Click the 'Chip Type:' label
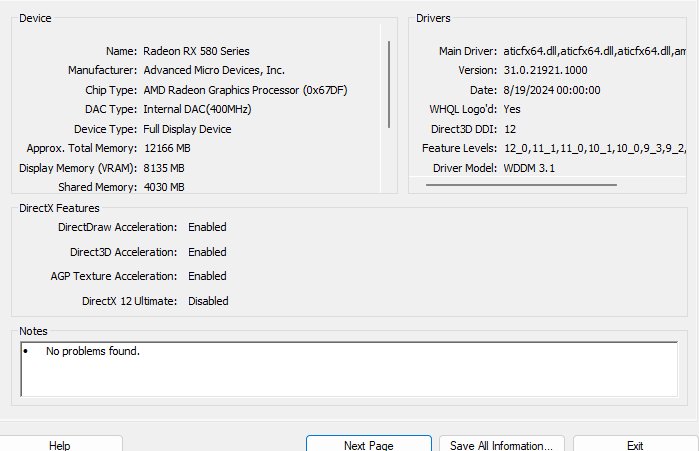 (111, 90)
